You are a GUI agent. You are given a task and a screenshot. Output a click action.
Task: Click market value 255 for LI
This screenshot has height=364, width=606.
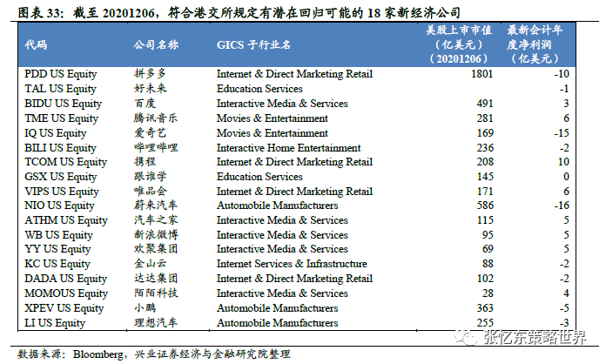(x=485, y=323)
